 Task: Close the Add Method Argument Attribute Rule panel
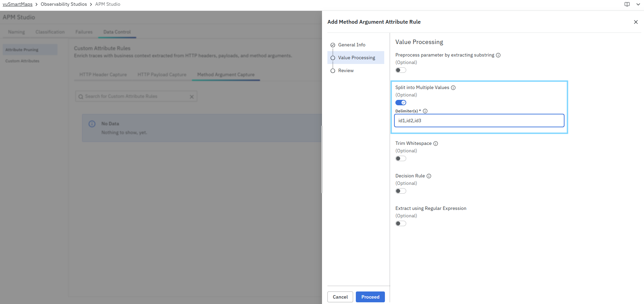[636, 22]
